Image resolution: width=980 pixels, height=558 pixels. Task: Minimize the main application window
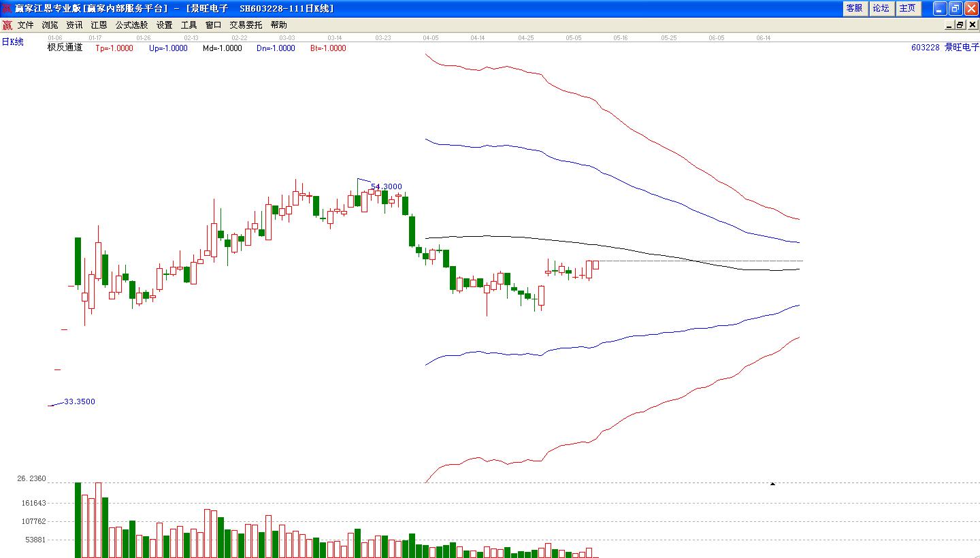point(940,8)
